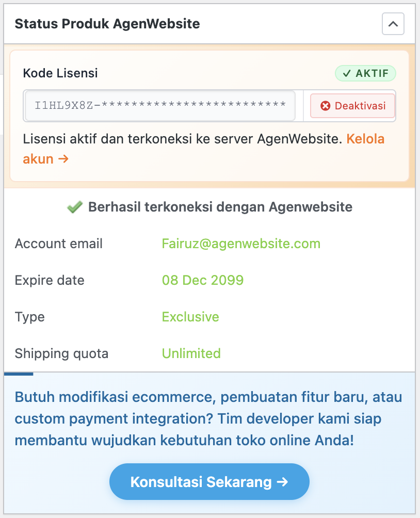
Task: Click the red X icon in Deaktivasi
Action: (x=325, y=106)
